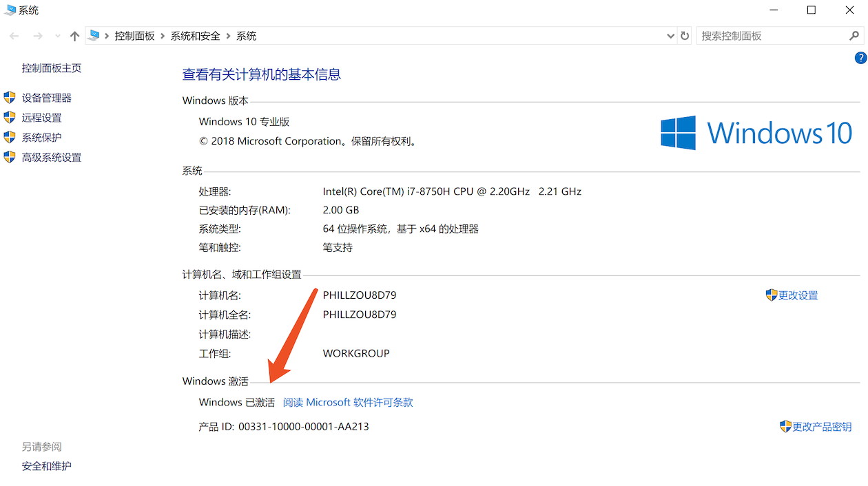Select 系统 in the breadcrumb
Viewport: 868px width, 486px height.
(x=247, y=36)
